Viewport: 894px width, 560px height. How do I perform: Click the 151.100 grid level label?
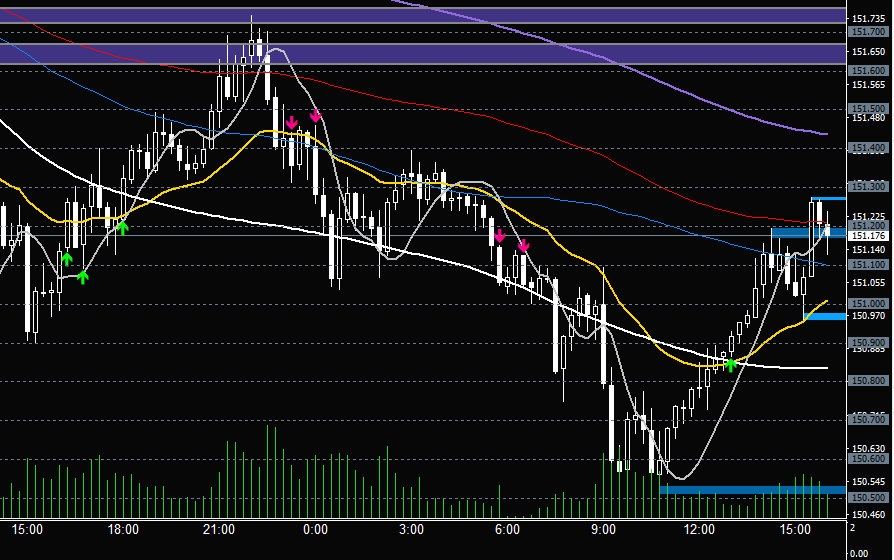coord(868,265)
